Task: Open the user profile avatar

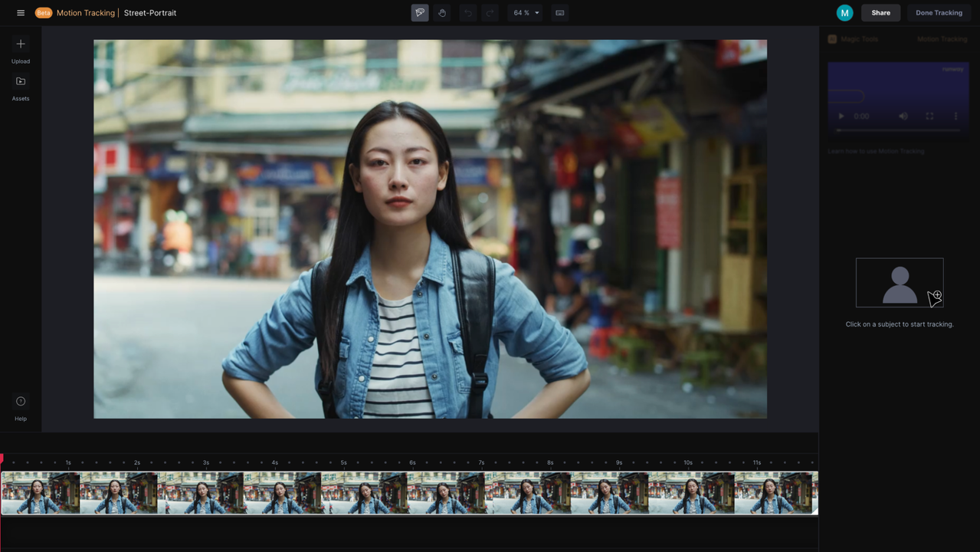Action: coord(844,13)
